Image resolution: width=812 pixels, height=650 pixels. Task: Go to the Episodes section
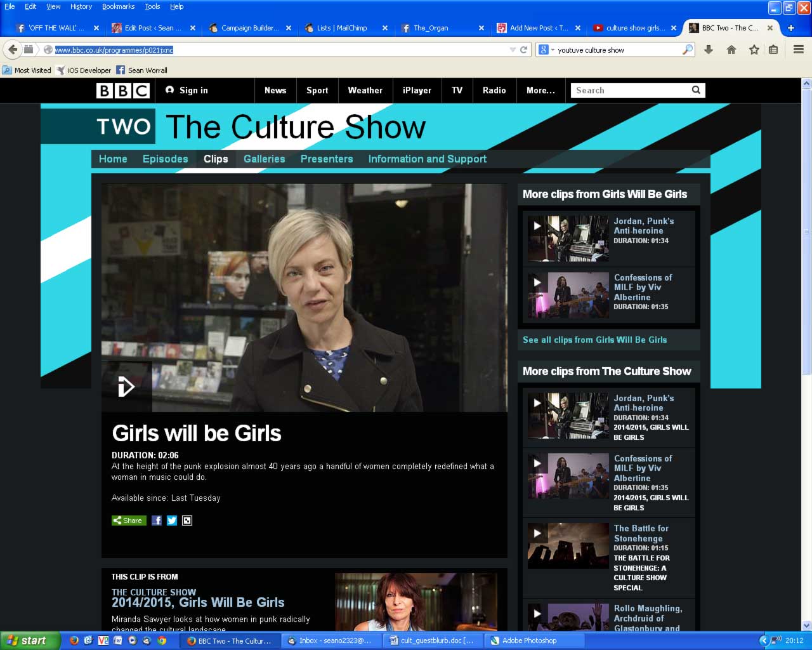click(x=165, y=159)
